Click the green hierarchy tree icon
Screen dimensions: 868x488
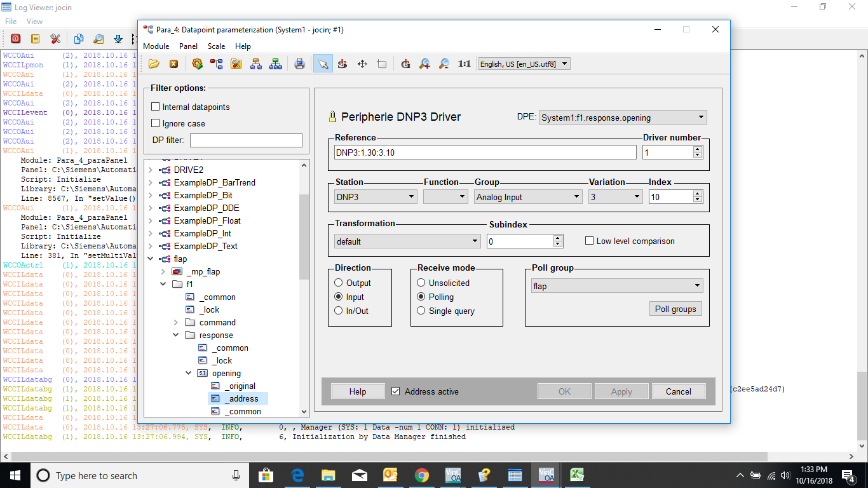point(276,64)
